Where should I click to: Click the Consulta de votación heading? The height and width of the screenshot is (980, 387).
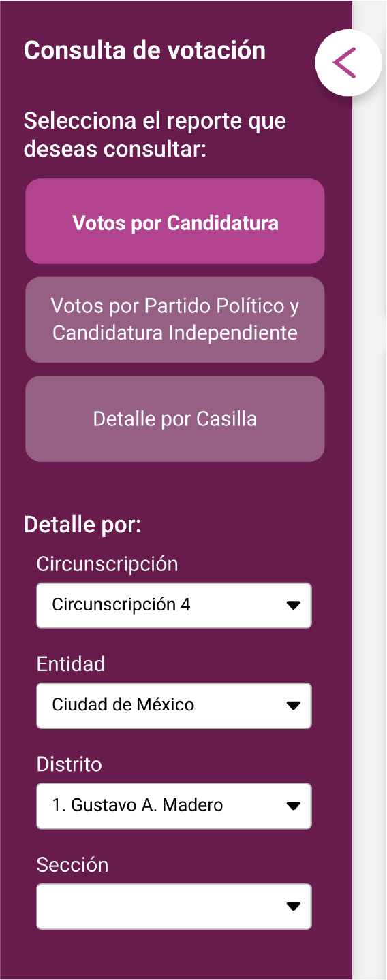point(144,50)
